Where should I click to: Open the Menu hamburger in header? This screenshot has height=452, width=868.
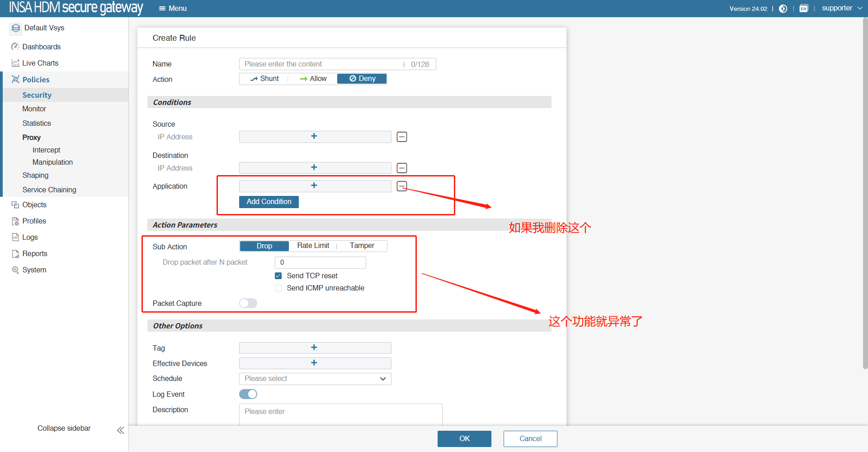click(x=173, y=8)
